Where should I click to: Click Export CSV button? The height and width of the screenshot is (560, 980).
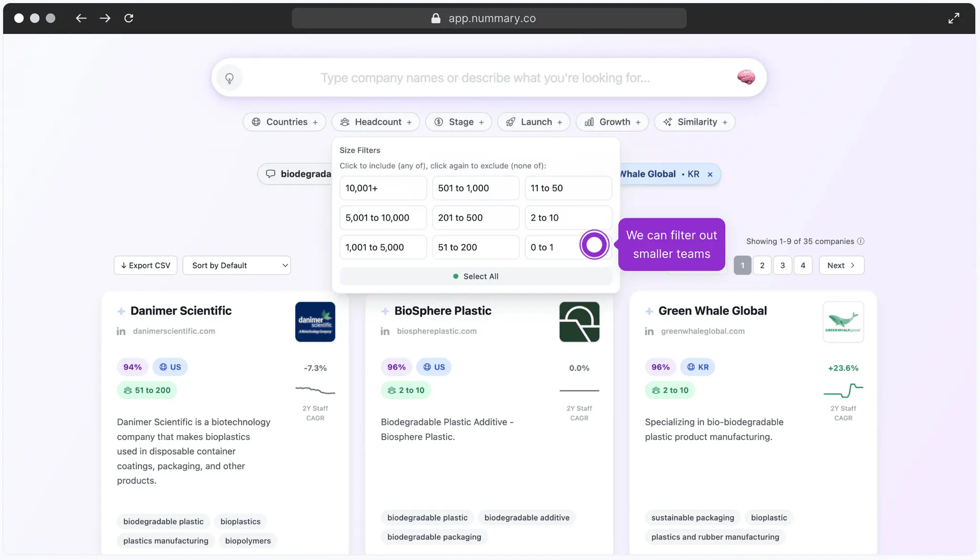[x=145, y=265]
